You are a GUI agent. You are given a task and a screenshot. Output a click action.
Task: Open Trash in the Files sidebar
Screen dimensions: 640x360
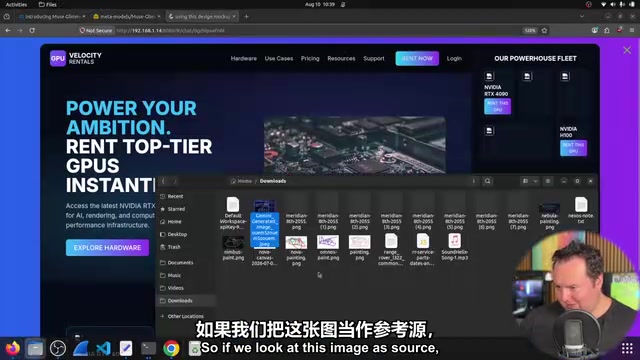coord(173,247)
